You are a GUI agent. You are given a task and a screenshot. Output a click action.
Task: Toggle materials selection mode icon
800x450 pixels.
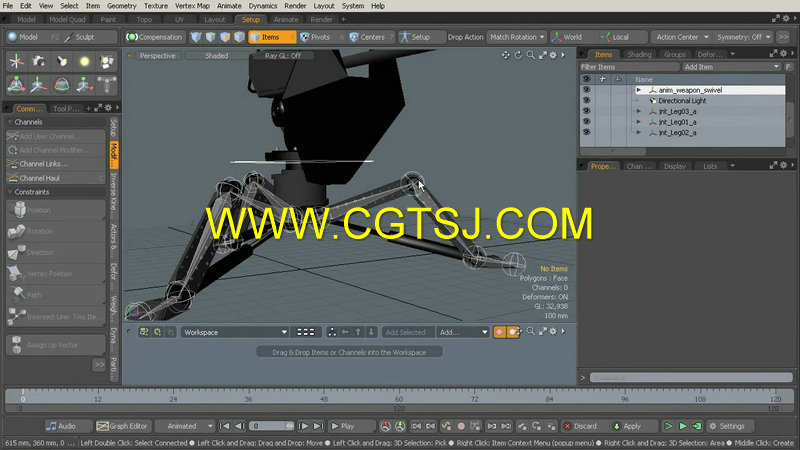[x=239, y=37]
